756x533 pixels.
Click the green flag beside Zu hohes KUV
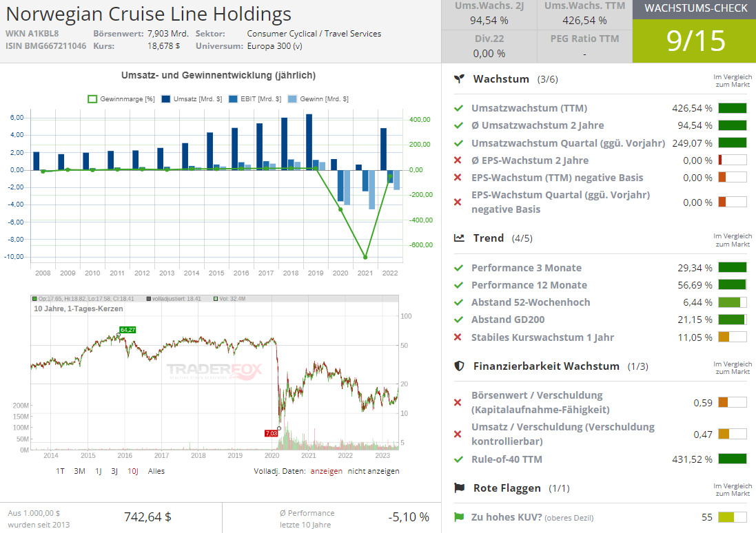459,517
